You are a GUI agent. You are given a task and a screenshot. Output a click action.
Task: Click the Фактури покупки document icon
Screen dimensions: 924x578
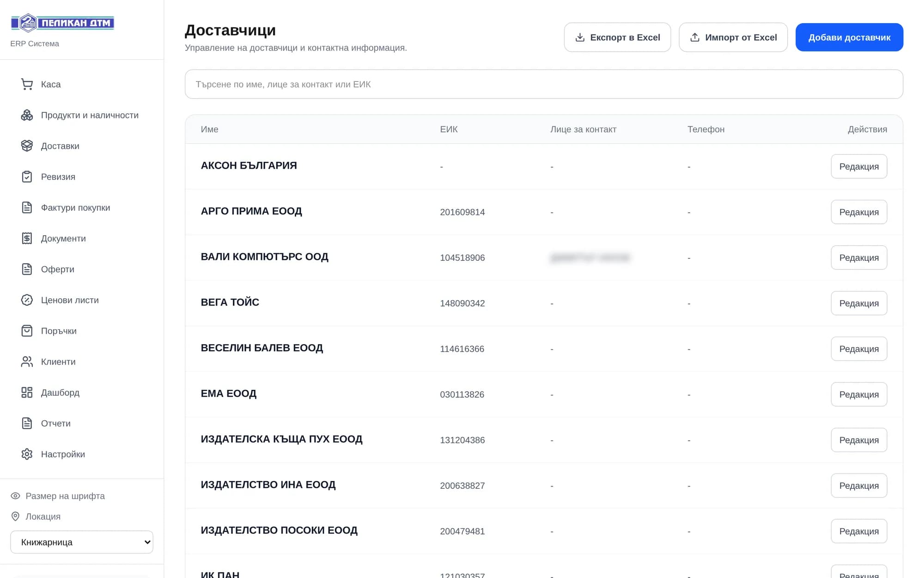pyautogui.click(x=27, y=208)
